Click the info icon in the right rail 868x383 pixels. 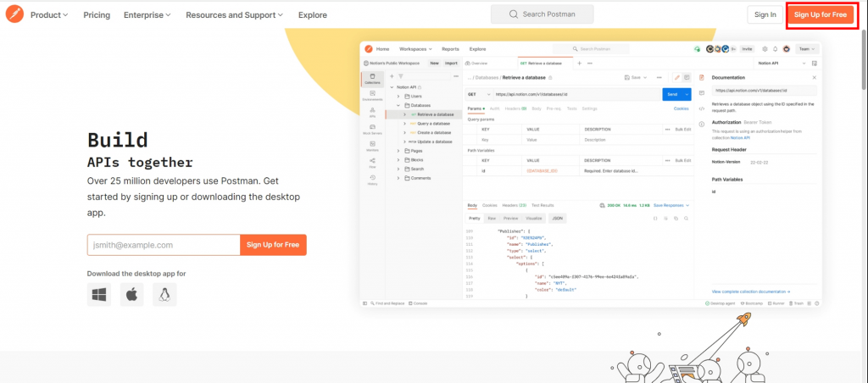[702, 124]
